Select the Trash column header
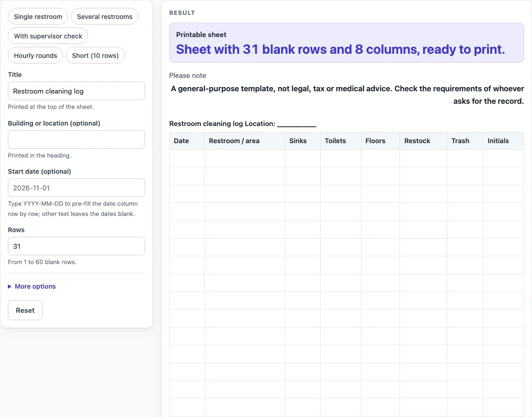532x417 pixels. 465,141
